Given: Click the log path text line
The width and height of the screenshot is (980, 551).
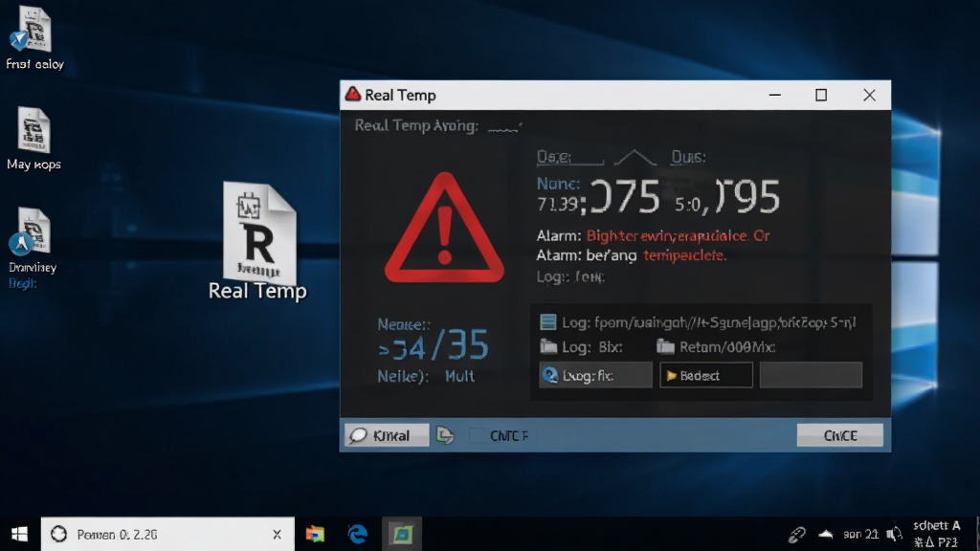Looking at the screenshot, I should [709, 322].
